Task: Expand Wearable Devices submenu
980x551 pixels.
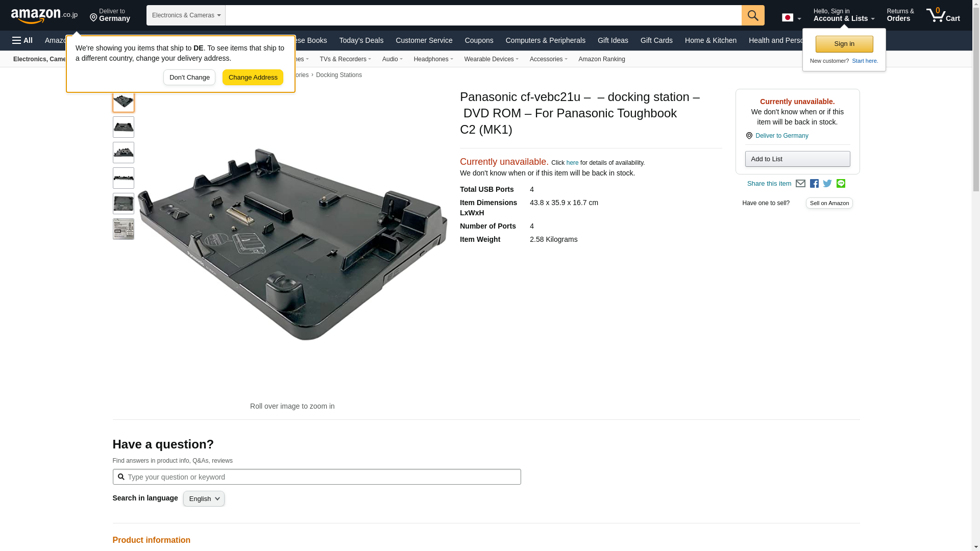Action: pyautogui.click(x=491, y=59)
